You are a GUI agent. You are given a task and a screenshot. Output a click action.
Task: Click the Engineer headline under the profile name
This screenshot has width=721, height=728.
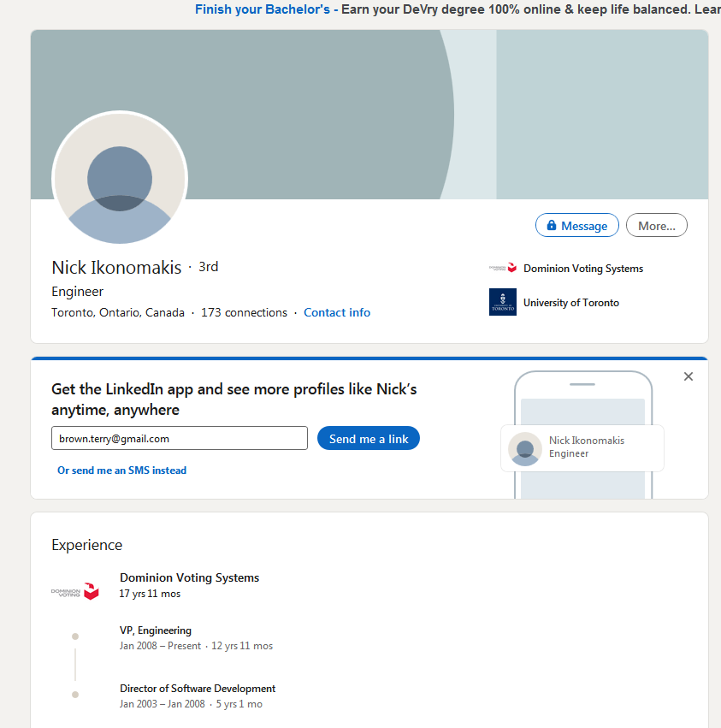pos(78,292)
